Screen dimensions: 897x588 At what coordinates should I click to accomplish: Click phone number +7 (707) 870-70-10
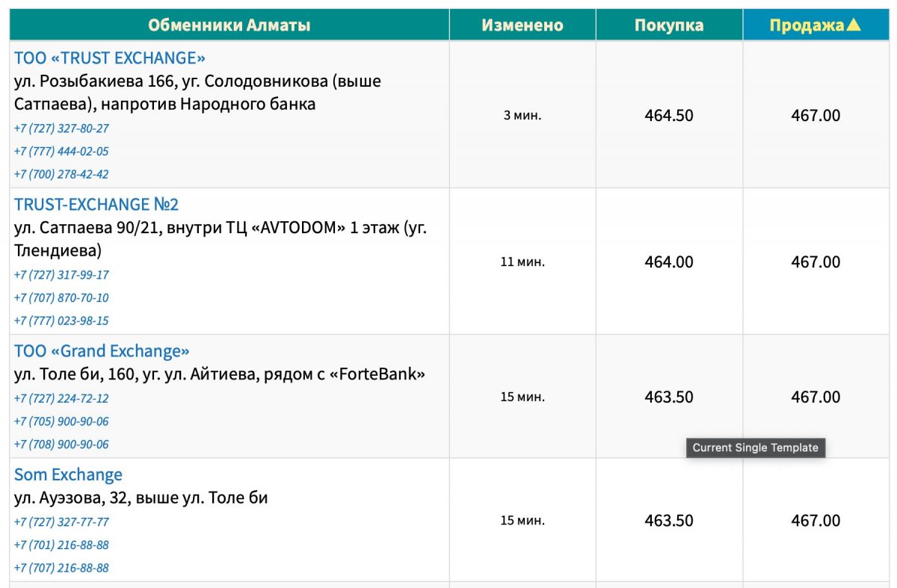tap(61, 297)
